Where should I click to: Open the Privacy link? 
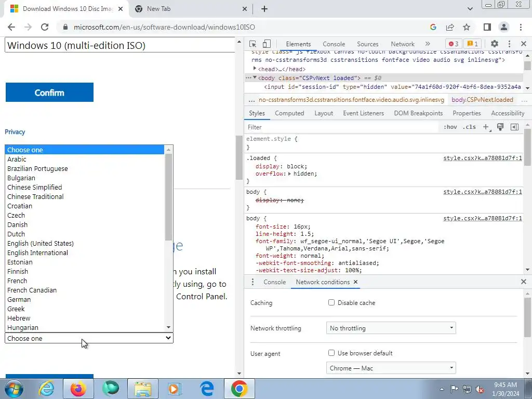click(15, 131)
